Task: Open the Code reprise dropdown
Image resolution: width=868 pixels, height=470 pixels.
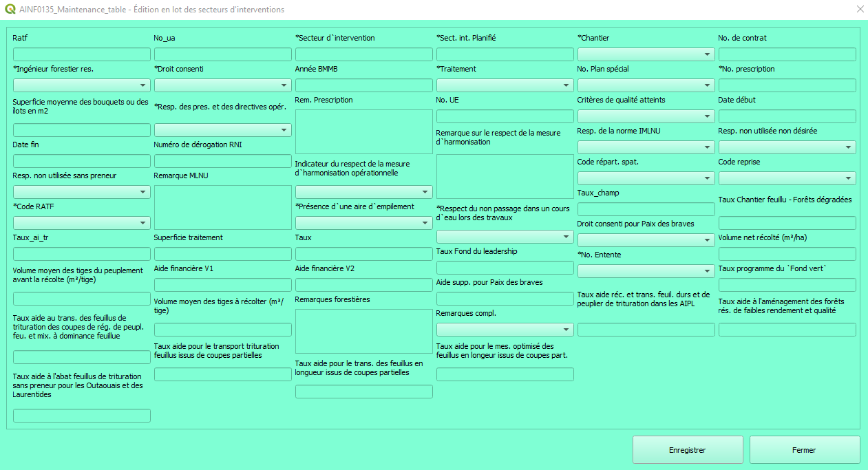Action: [x=787, y=178]
